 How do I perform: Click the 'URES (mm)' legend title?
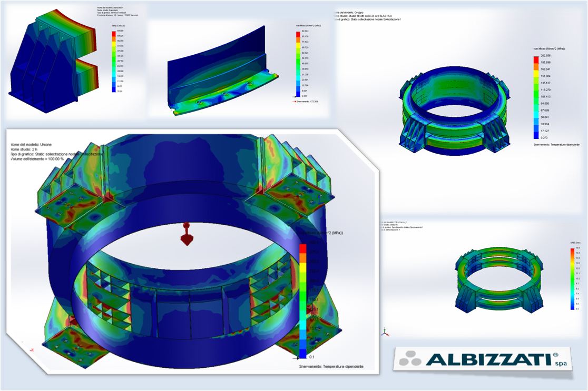pos(575,244)
